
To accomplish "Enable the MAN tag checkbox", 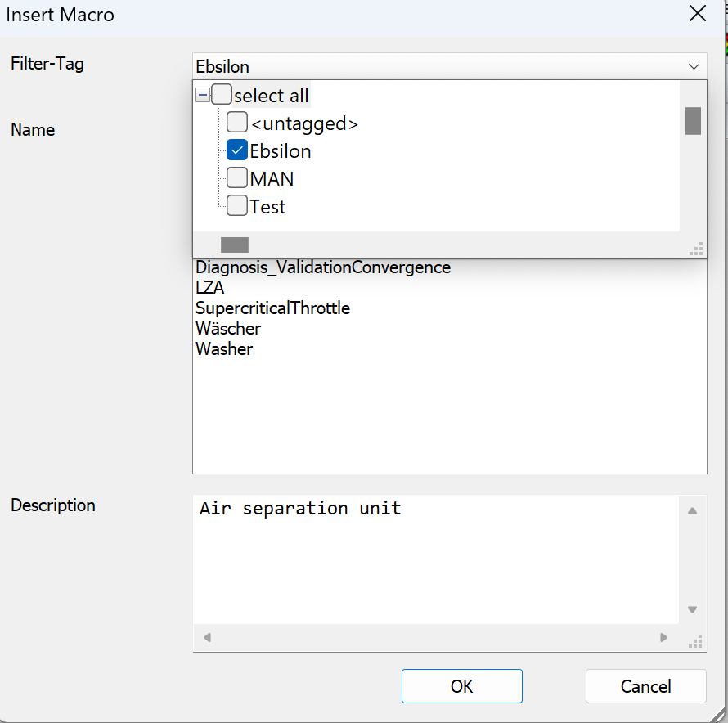I will coord(236,177).
